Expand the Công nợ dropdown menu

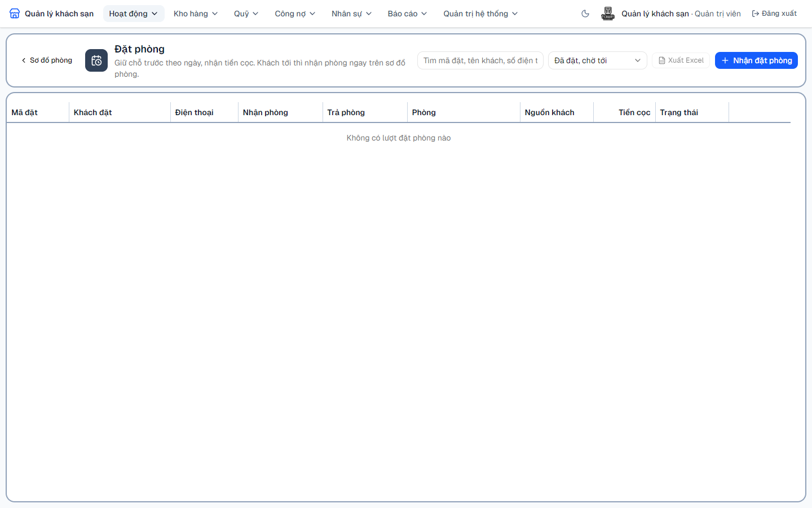pyautogui.click(x=295, y=14)
